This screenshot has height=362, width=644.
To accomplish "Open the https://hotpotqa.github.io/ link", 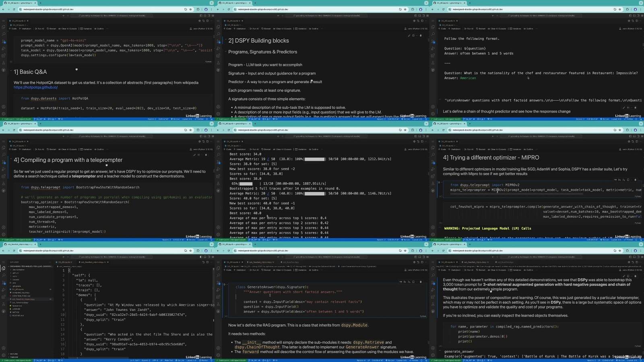I will [x=35, y=87].
